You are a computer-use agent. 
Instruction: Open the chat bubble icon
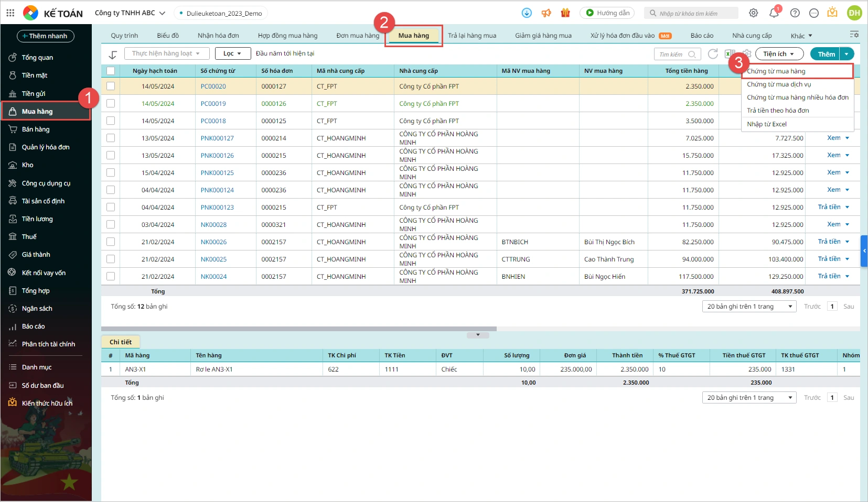(x=814, y=13)
